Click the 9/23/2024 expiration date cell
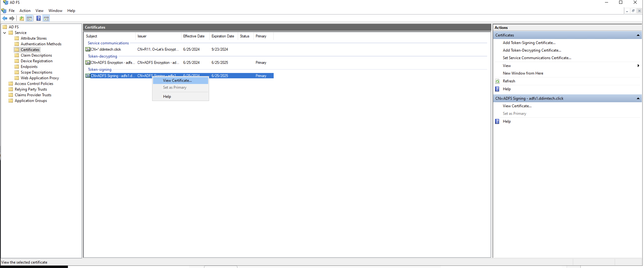644x268 pixels. click(220, 49)
